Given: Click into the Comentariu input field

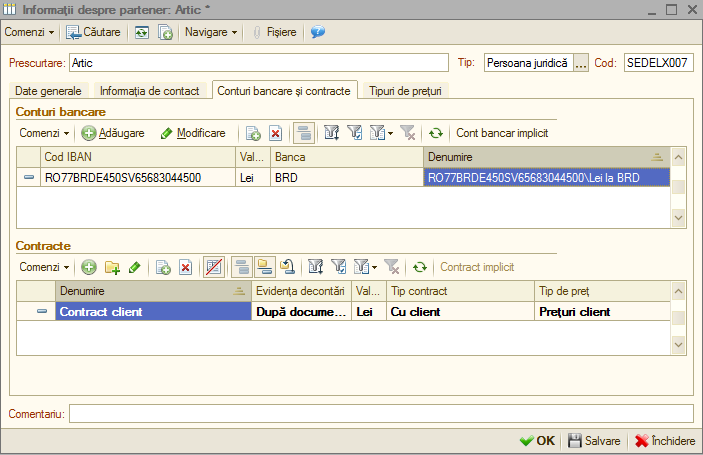Looking at the screenshot, I should (381, 414).
